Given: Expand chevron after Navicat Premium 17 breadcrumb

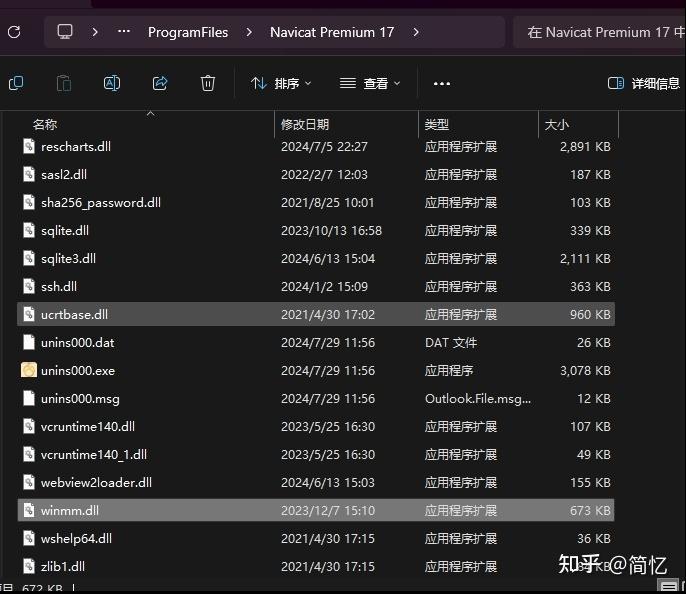Looking at the screenshot, I should pos(416,32).
